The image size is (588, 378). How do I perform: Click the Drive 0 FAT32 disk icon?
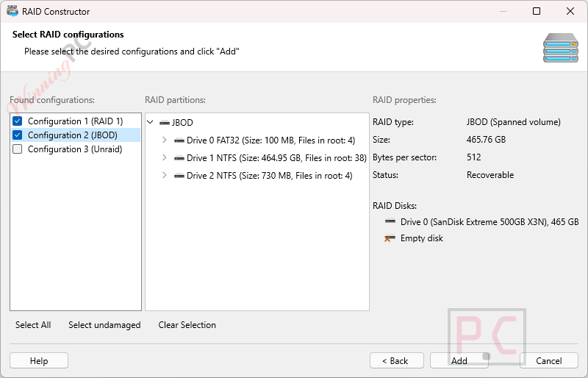179,140
